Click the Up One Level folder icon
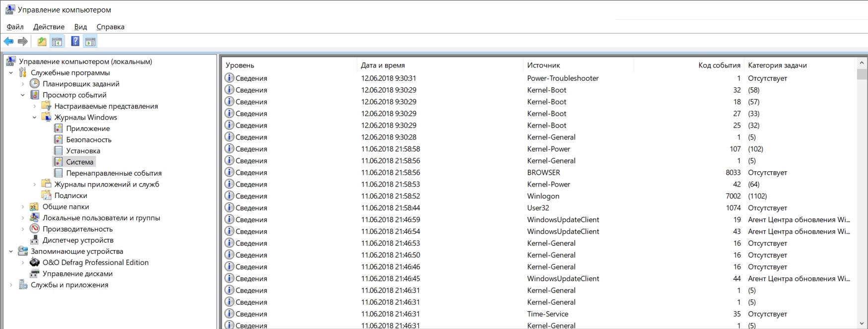Screen dimensions: 868x329 (x=42, y=42)
